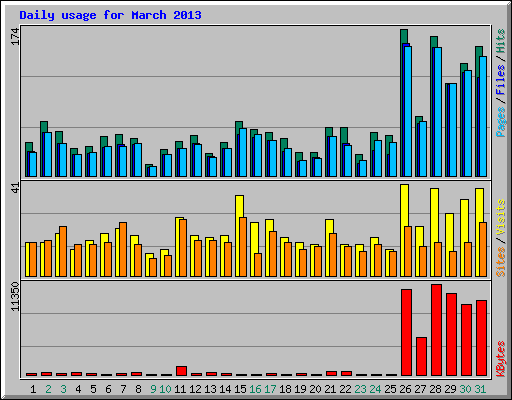Click green weekend day label "16"
The height and width of the screenshot is (400, 512).
pos(255,389)
